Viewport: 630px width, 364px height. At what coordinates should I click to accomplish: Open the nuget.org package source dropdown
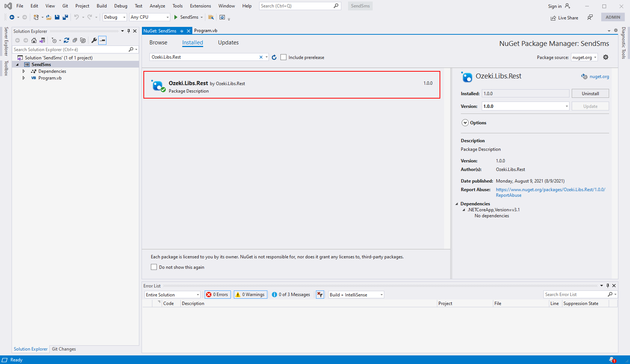click(584, 57)
